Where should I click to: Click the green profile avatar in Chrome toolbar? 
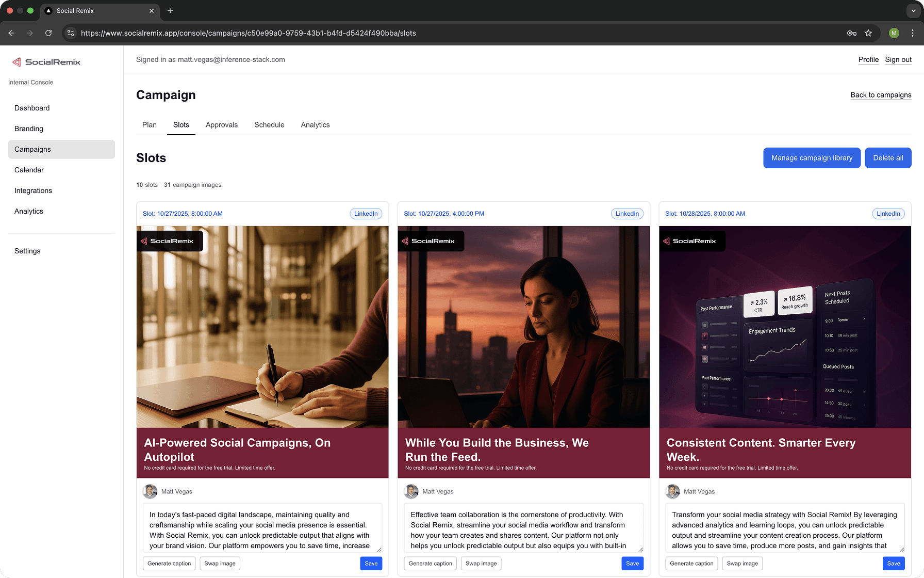894,33
